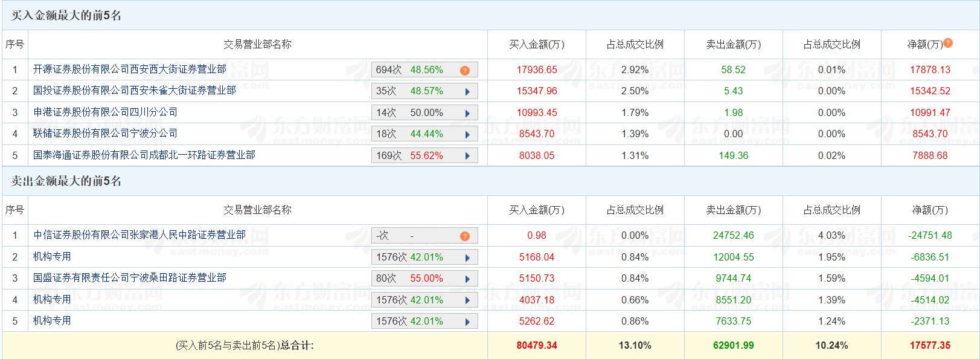Open 开源证券西安西大街证券营业部 link

pos(129,70)
